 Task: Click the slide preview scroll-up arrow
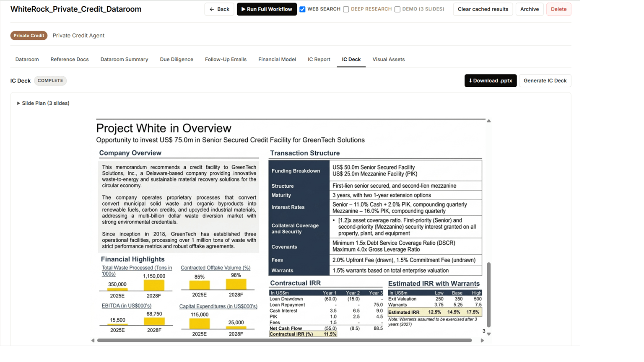489,121
